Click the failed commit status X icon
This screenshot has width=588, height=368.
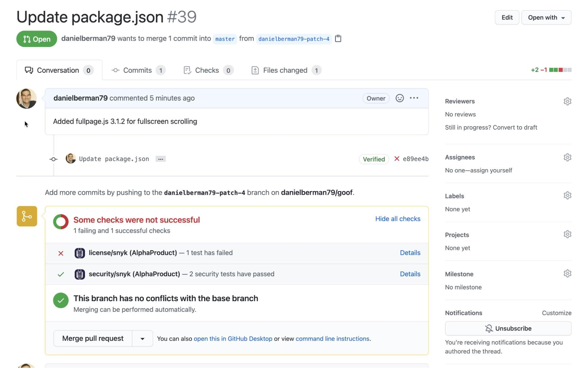(x=397, y=159)
